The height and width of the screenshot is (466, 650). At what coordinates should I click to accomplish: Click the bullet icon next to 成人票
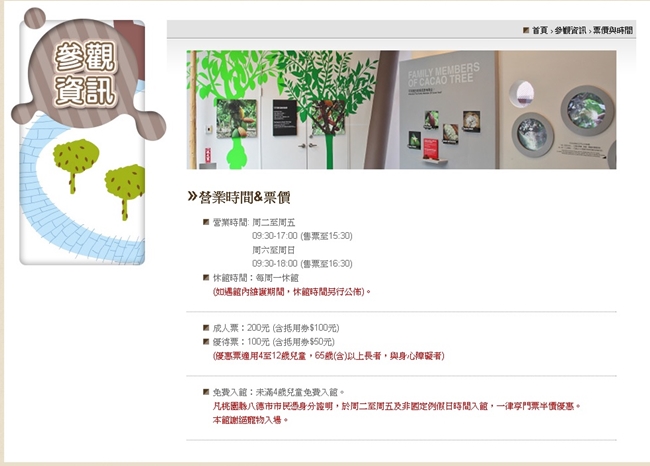[x=206, y=328]
